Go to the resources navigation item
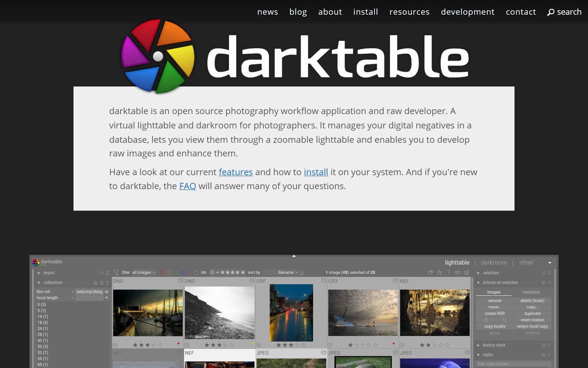Image resolution: width=588 pixels, height=368 pixels. (x=409, y=12)
